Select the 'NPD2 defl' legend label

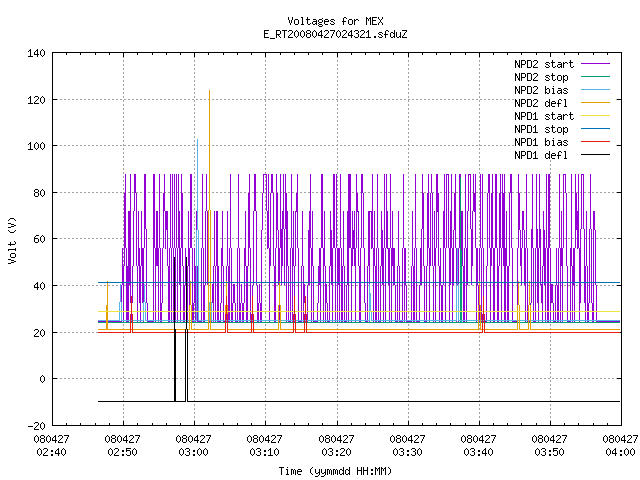[x=541, y=103]
